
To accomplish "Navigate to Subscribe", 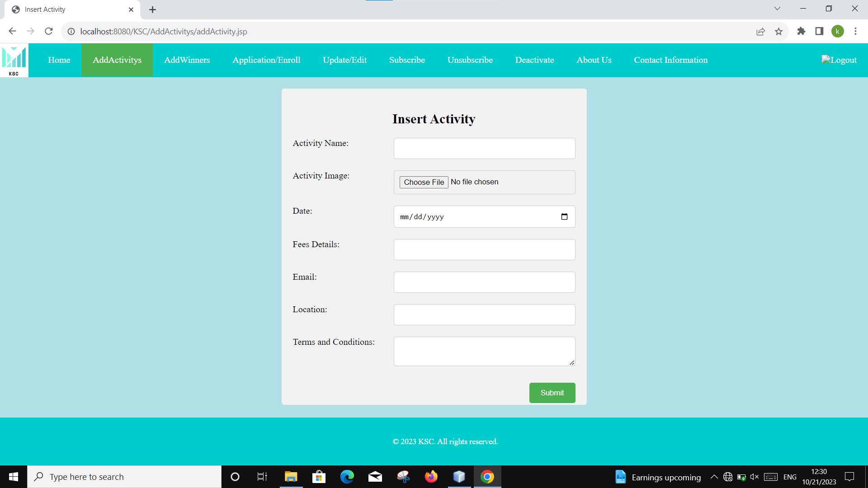I will (407, 60).
